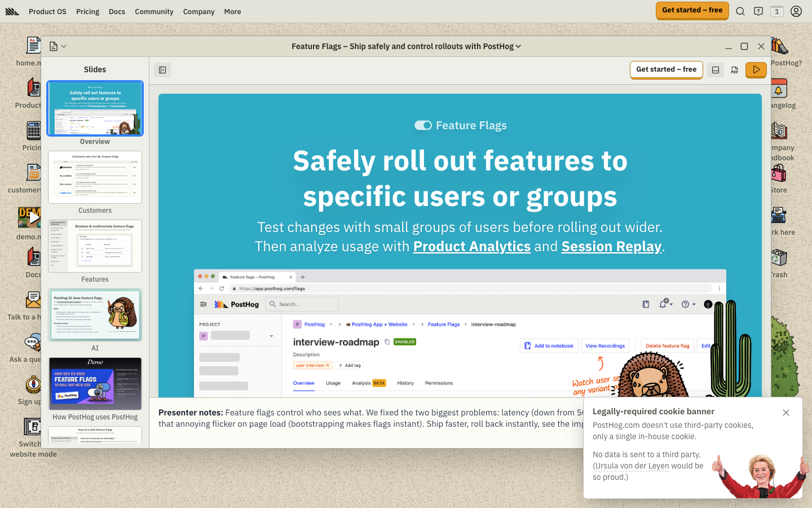Select the Customers slide thumbnail
The image size is (812, 508).
tap(95, 177)
